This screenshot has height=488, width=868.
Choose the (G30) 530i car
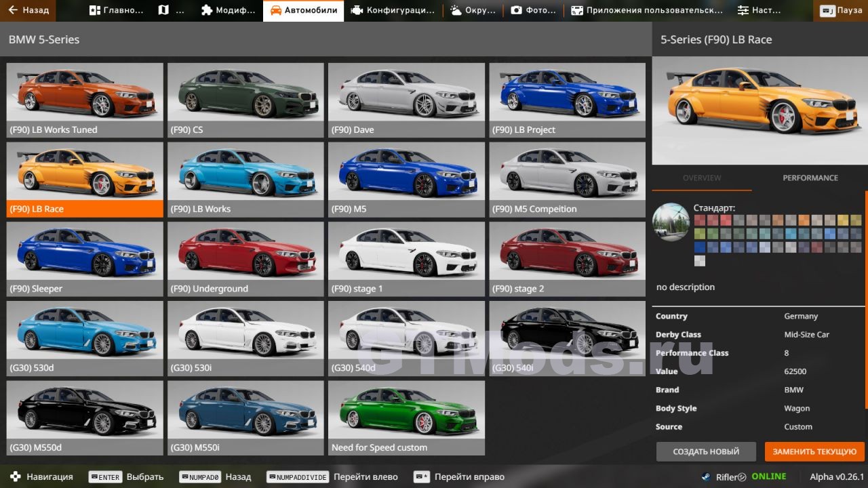click(245, 339)
